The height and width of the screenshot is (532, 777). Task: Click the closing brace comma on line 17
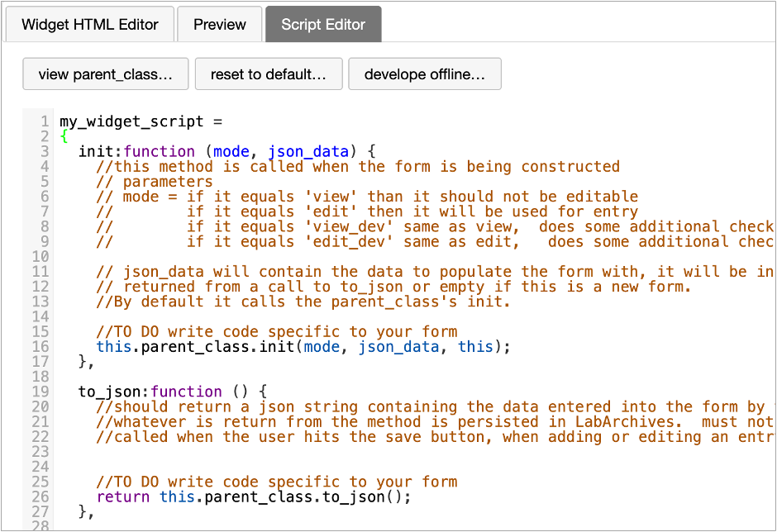(83, 361)
